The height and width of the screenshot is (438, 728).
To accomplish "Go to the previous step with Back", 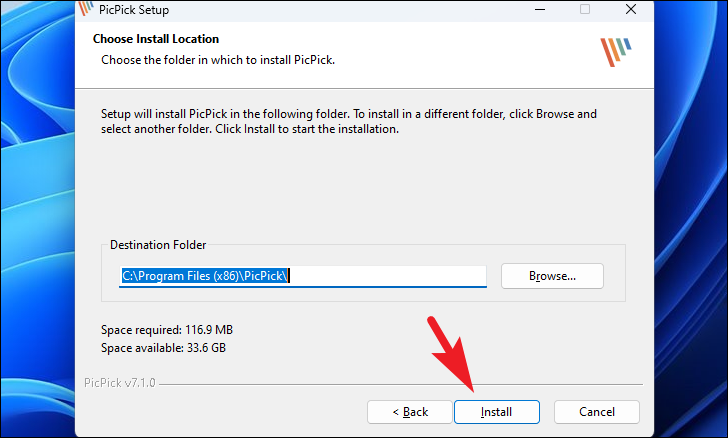I will click(410, 412).
